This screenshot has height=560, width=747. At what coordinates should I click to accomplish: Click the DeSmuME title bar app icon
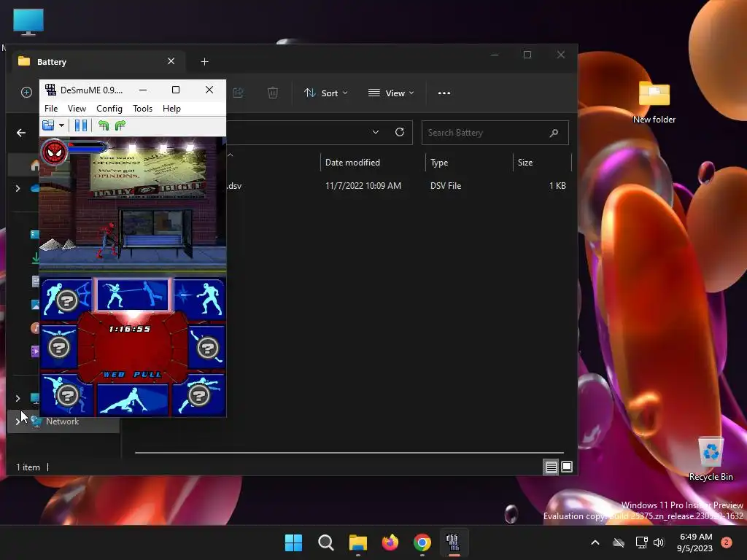tap(50, 90)
